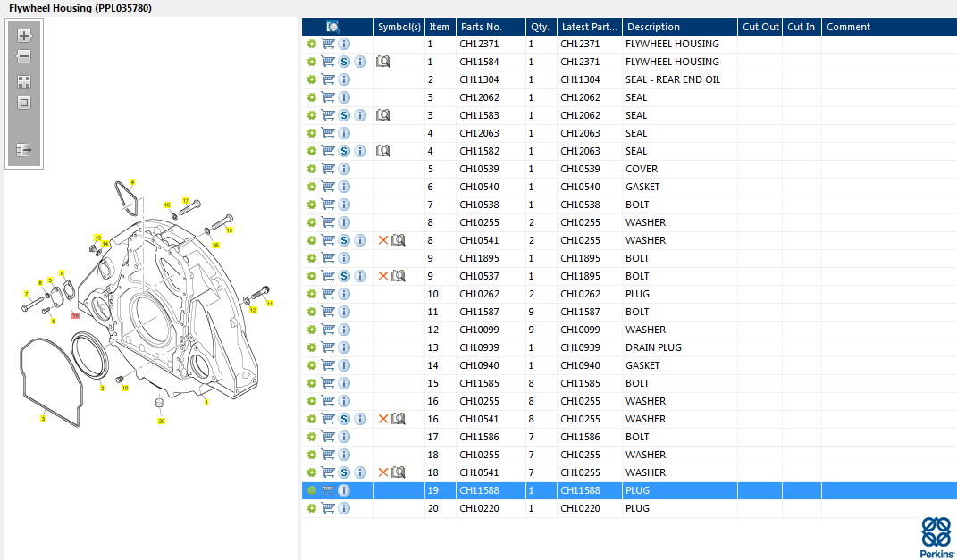The width and height of the screenshot is (957, 560).
Task: Add CH10220 plug to the cart
Action: 328,508
